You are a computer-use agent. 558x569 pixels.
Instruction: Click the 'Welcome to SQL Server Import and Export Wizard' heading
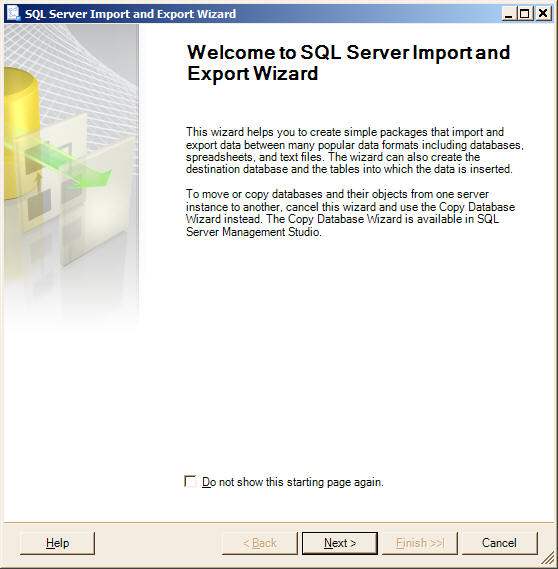coord(348,63)
